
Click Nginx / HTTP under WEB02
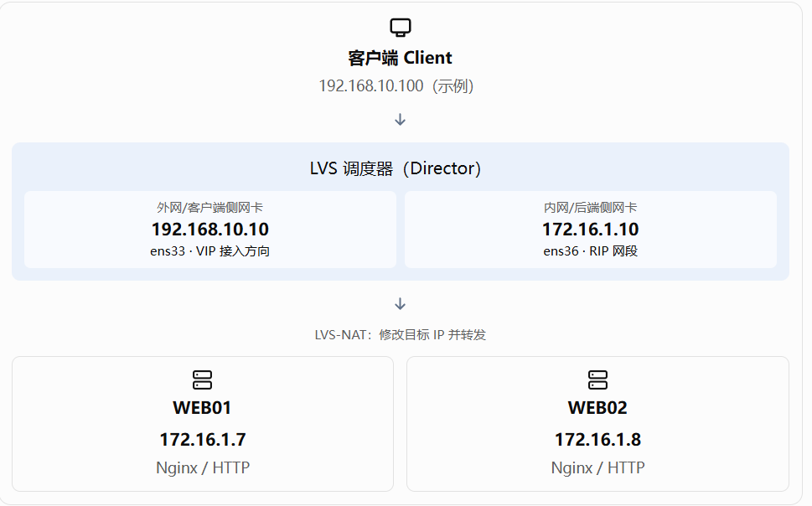(597, 467)
